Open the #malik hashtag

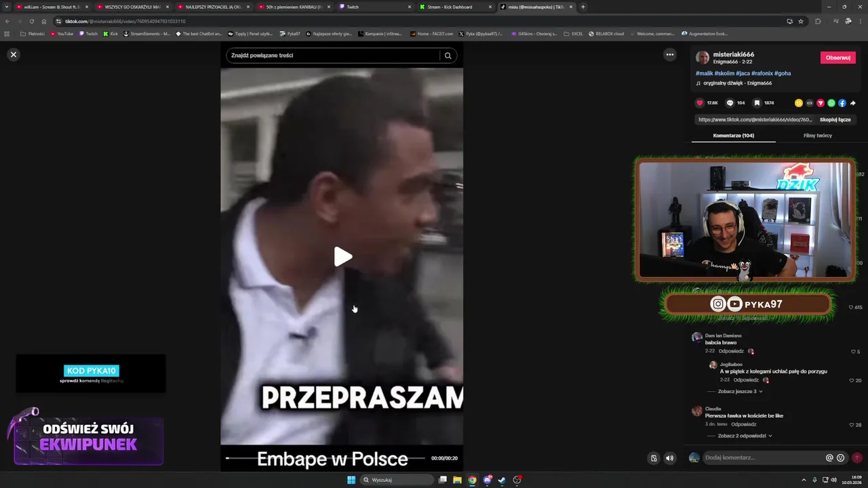pyautogui.click(x=704, y=73)
